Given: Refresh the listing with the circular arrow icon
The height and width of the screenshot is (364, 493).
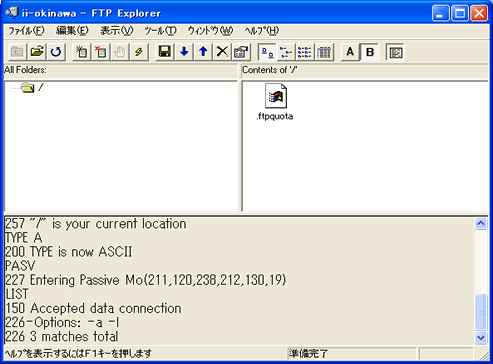Looking at the screenshot, I should (x=56, y=52).
